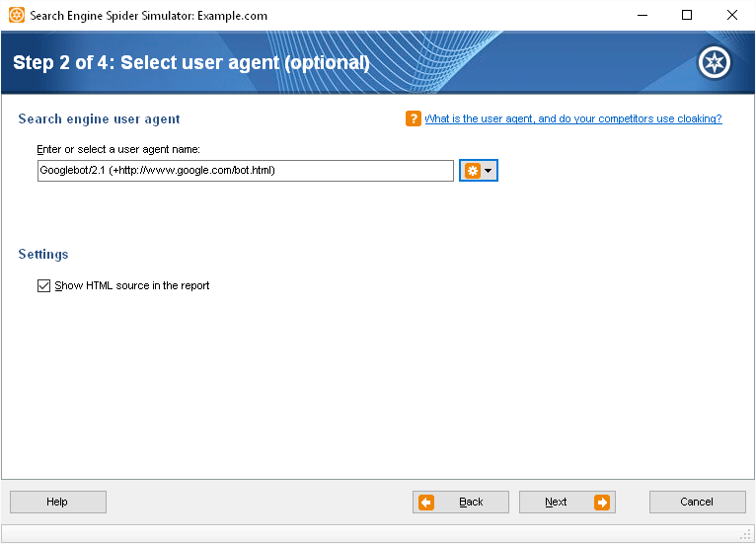Click the right arrow icon on Next
Screen dimensions: 756x544
pyautogui.click(x=601, y=503)
